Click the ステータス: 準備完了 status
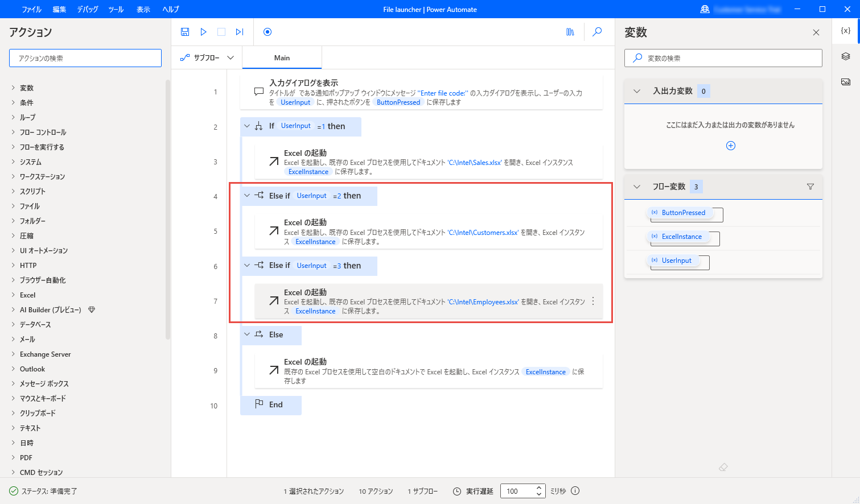Viewport: 860px width, 504px height. pos(43,491)
